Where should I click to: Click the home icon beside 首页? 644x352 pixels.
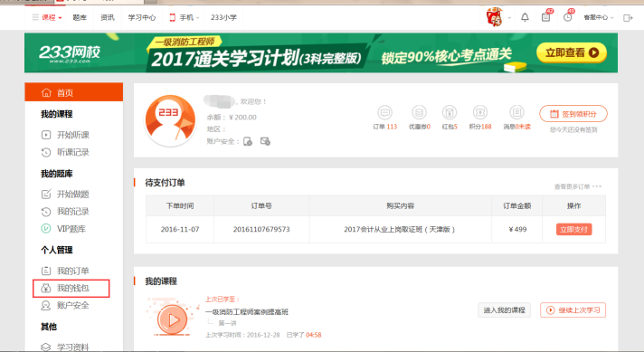click(46, 93)
